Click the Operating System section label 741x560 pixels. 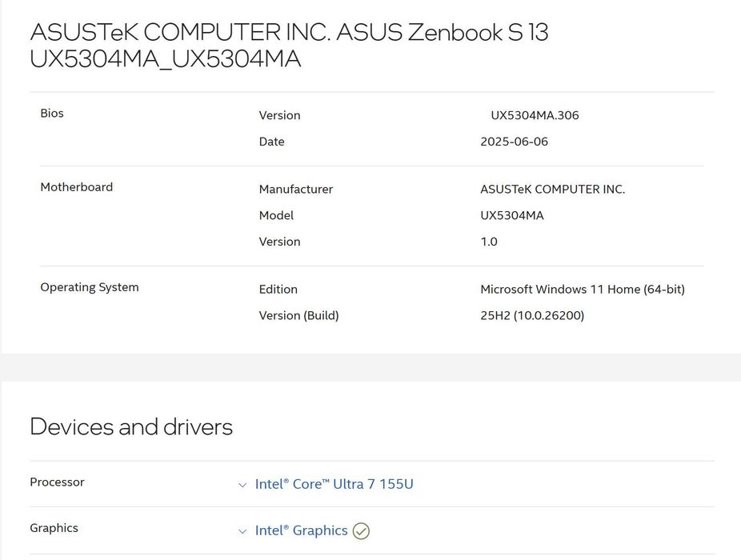pos(90,287)
